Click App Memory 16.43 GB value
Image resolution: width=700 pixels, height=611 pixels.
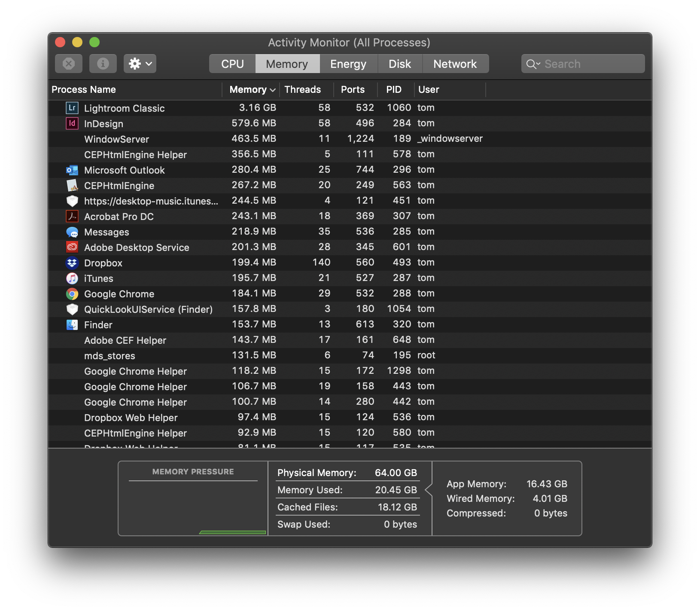point(547,484)
